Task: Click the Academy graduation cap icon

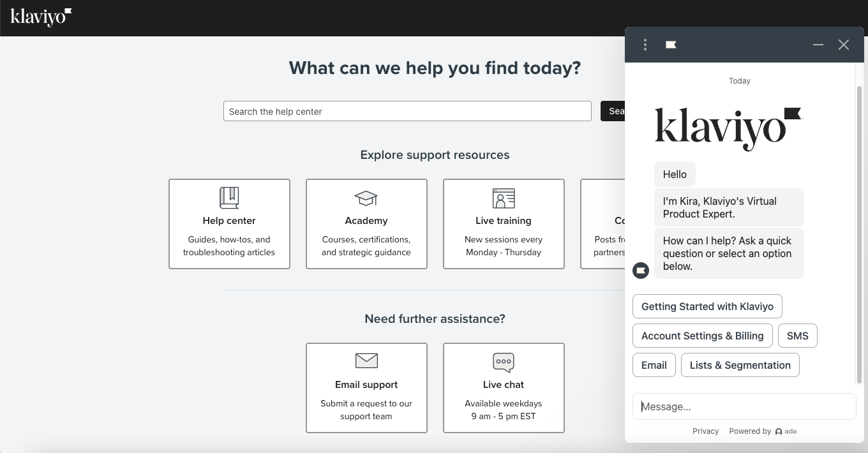Action: point(366,198)
